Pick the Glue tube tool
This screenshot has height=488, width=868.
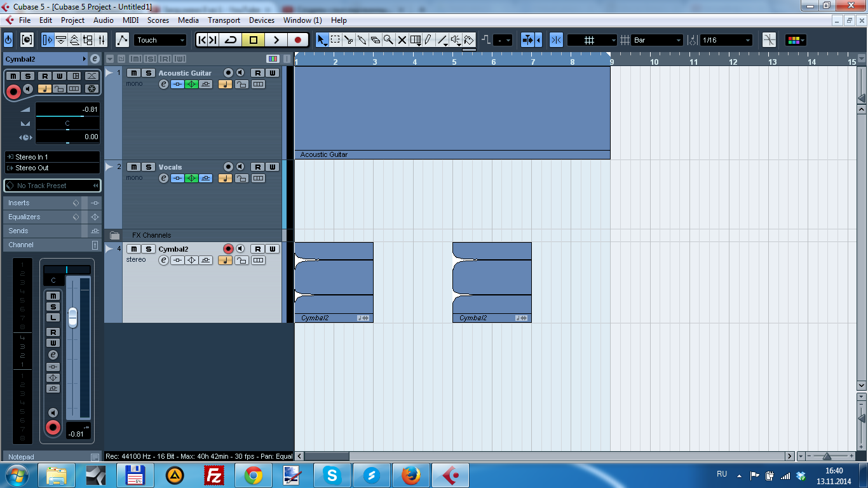coord(362,40)
